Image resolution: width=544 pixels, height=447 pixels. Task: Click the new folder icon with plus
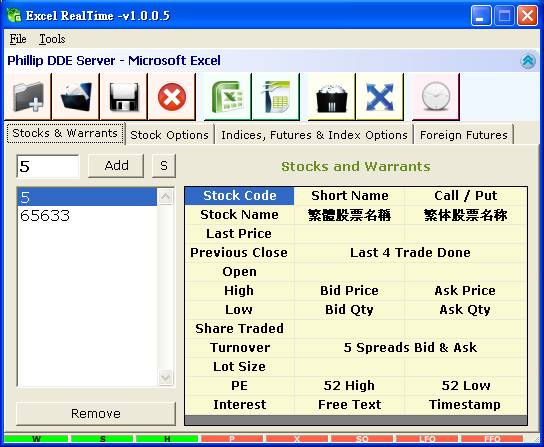pos(28,96)
